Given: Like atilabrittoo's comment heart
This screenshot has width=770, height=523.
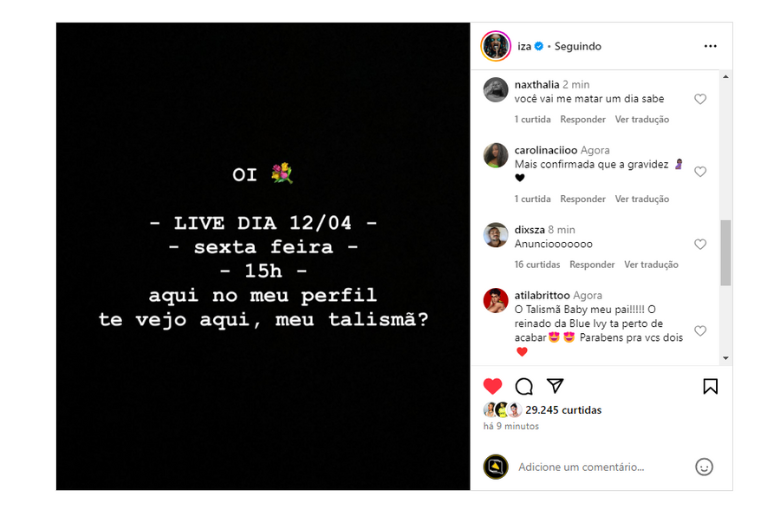Looking at the screenshot, I should pyautogui.click(x=700, y=331).
